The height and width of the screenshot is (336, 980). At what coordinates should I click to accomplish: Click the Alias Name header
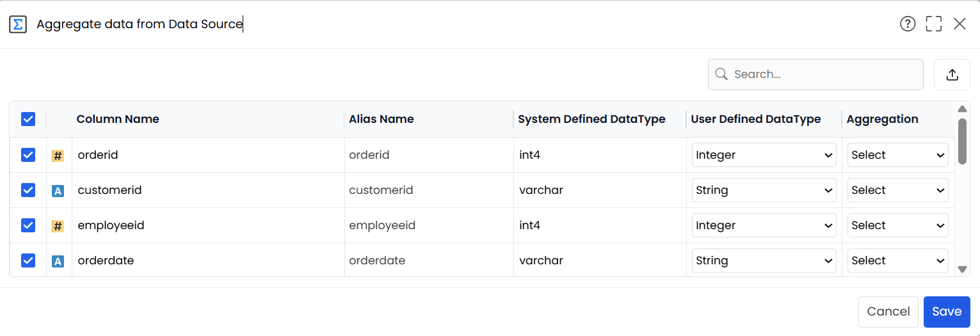382,119
